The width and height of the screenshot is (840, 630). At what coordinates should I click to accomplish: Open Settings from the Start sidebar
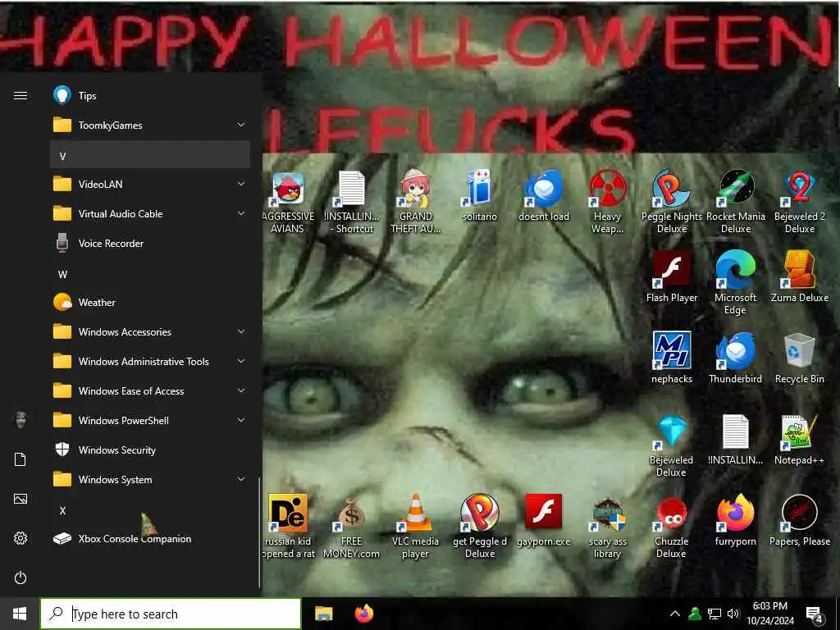(21, 538)
